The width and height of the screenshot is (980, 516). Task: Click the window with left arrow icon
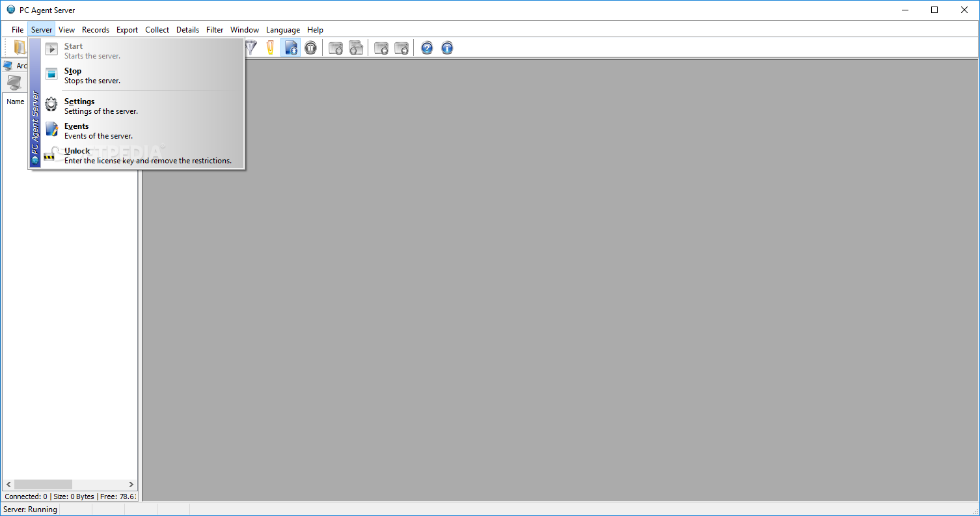381,48
